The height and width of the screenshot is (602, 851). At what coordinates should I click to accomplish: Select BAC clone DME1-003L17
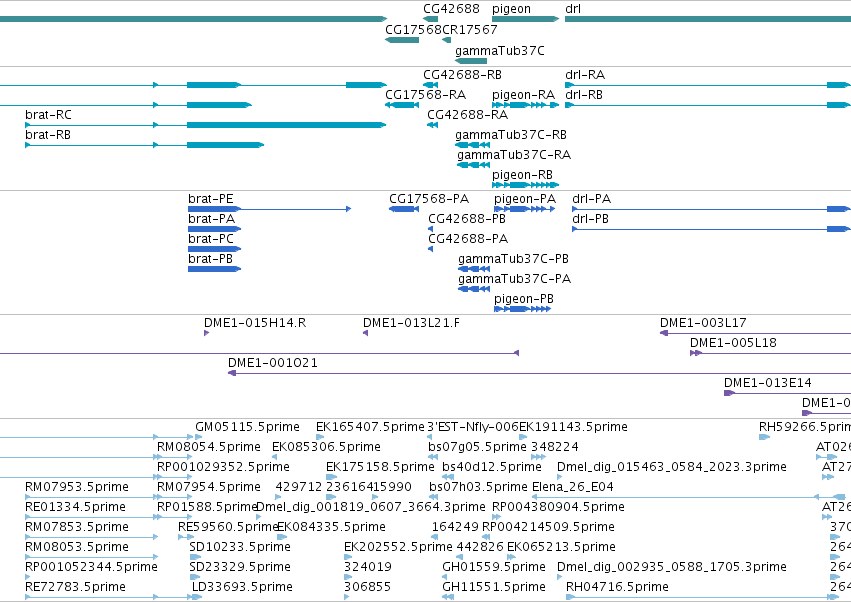point(703,323)
